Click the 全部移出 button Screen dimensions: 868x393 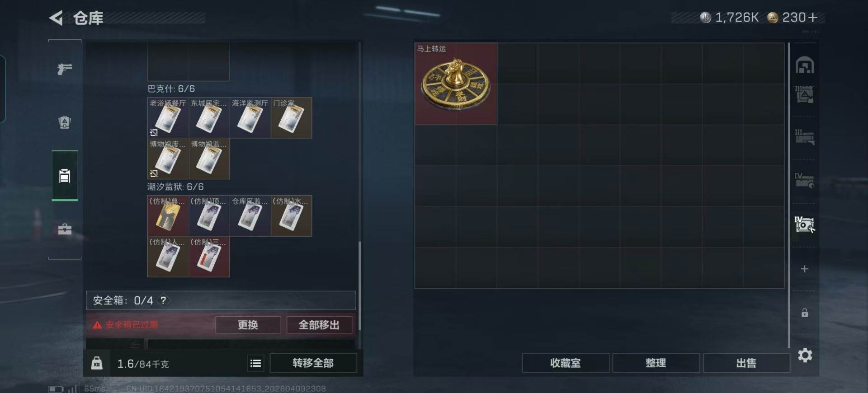pos(319,325)
